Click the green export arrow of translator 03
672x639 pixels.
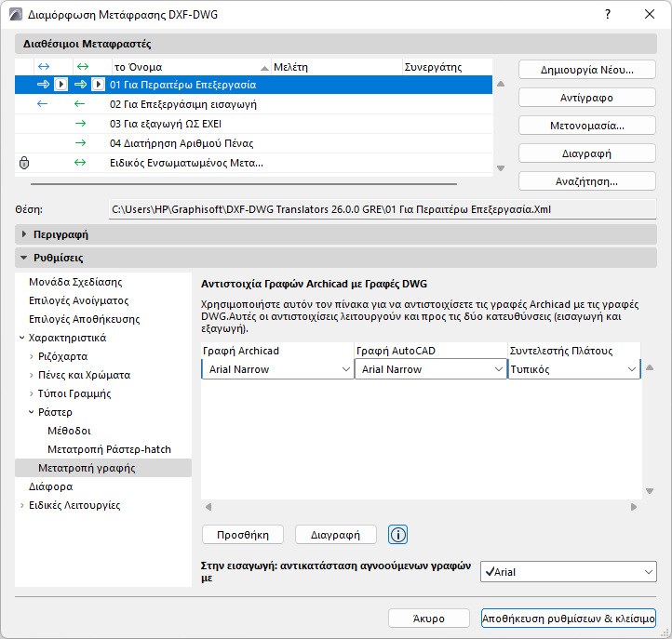click(80, 124)
